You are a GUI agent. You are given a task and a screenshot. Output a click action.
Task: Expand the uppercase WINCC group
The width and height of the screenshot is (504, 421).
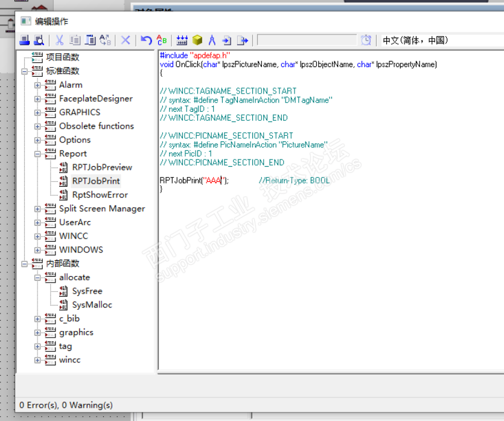tap(37, 236)
